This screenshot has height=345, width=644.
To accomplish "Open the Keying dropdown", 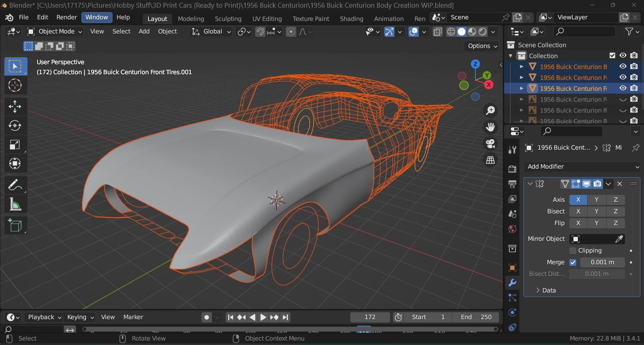I will tap(80, 317).
